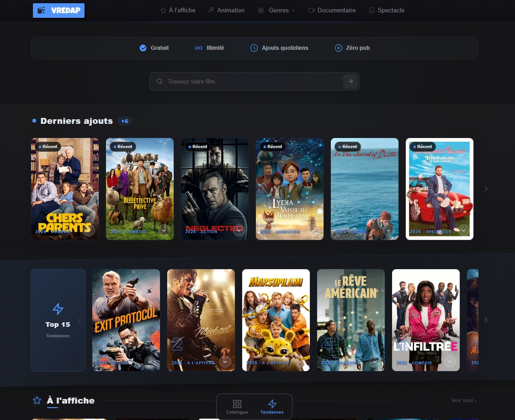Show next Tendances with right arrow
Screen dimensions: 515x420
pyautogui.click(x=486, y=320)
